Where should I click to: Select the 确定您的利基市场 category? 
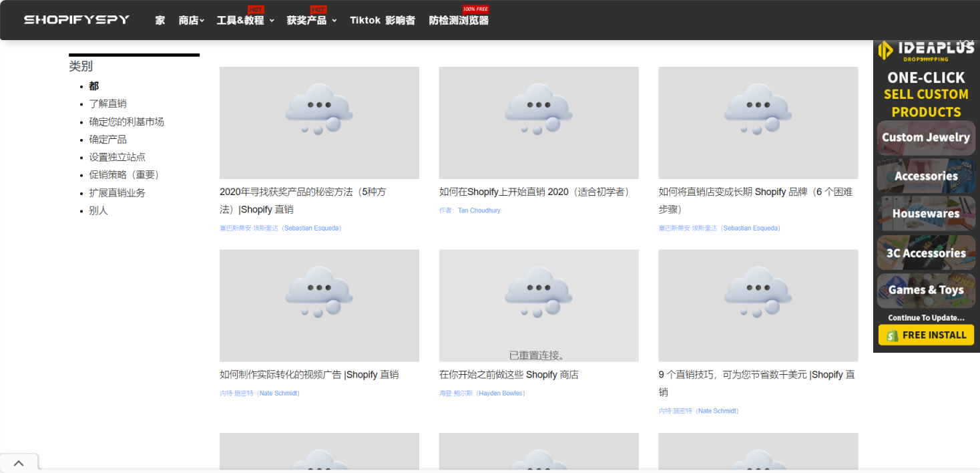126,122
